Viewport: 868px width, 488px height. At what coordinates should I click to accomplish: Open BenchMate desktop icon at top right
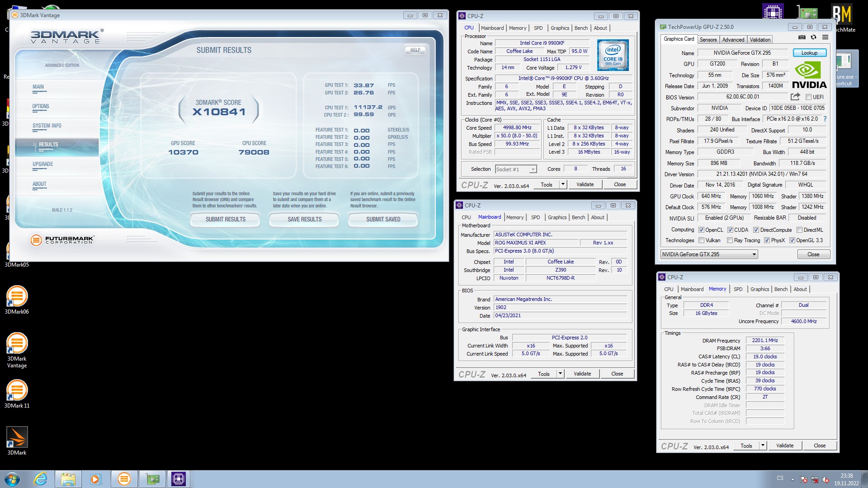click(842, 18)
